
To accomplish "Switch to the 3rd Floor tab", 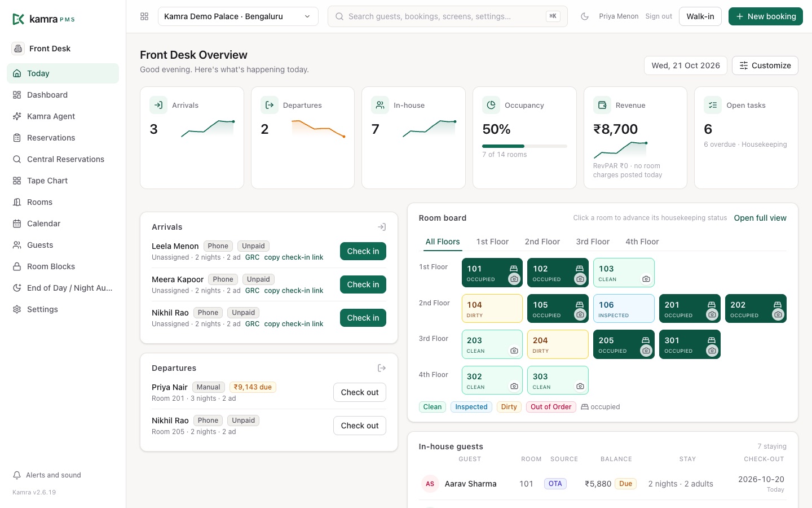I will point(593,242).
